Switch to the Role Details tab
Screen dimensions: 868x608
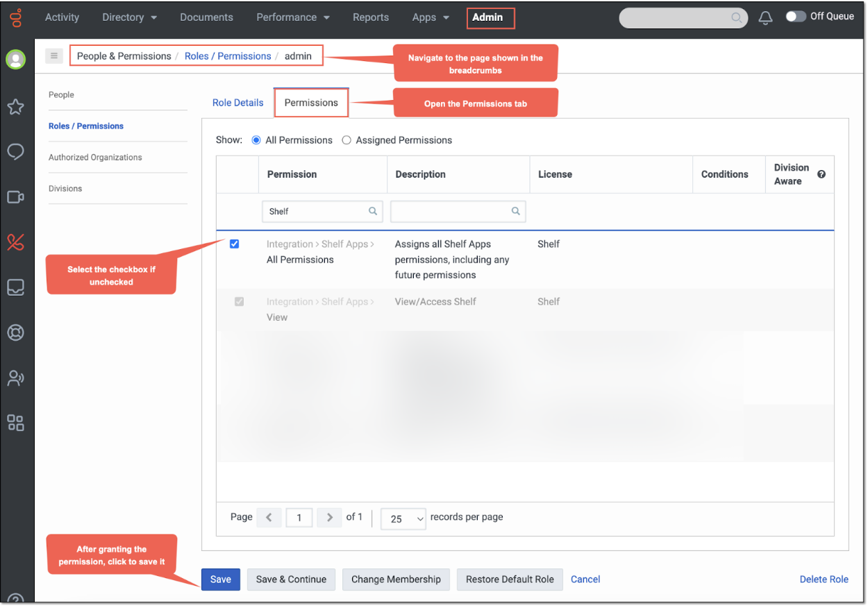pos(238,103)
